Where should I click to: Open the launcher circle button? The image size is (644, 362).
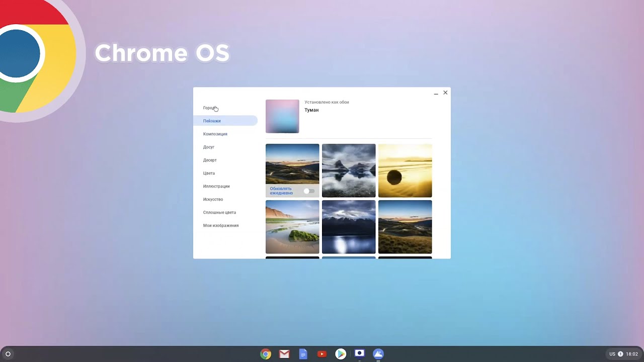8,354
